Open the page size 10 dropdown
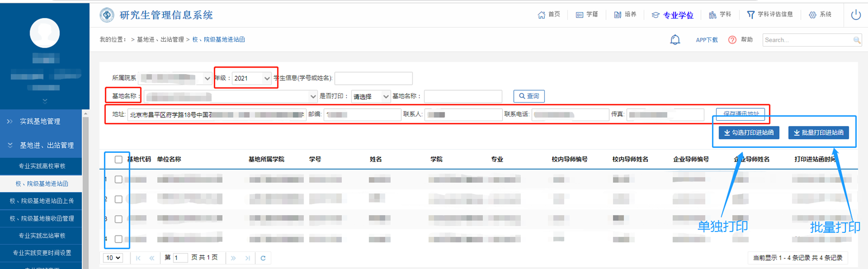Screen dimensions: 868x269 point(113,258)
